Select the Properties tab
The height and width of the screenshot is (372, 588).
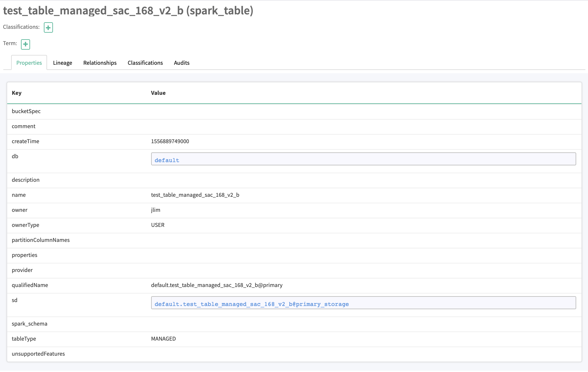[x=29, y=63]
